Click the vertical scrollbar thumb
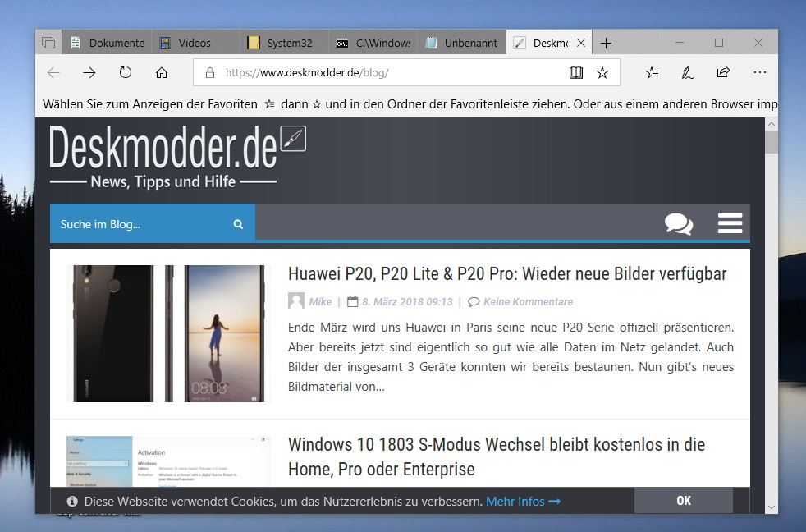The width and height of the screenshot is (806, 532). tap(772, 142)
